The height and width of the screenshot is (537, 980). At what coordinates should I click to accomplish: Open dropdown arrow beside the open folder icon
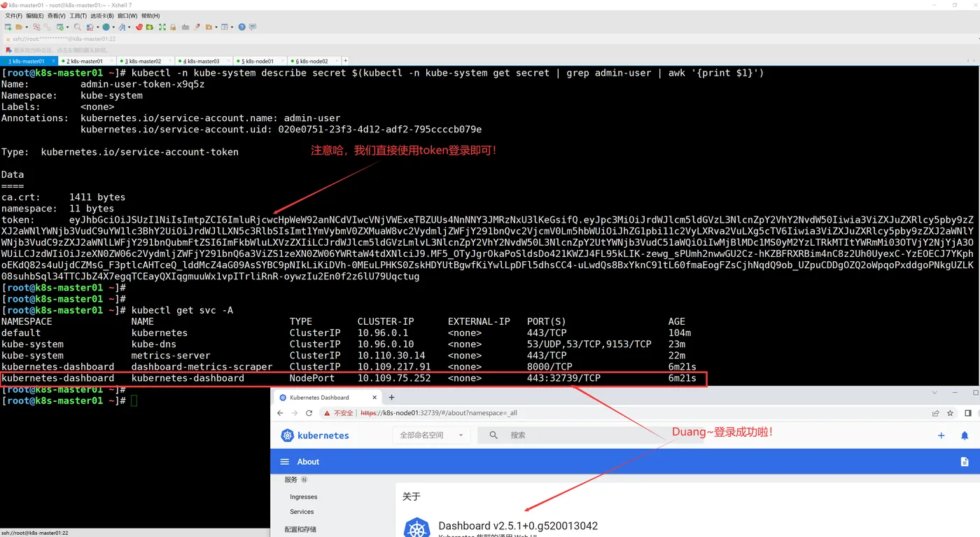(x=27, y=27)
